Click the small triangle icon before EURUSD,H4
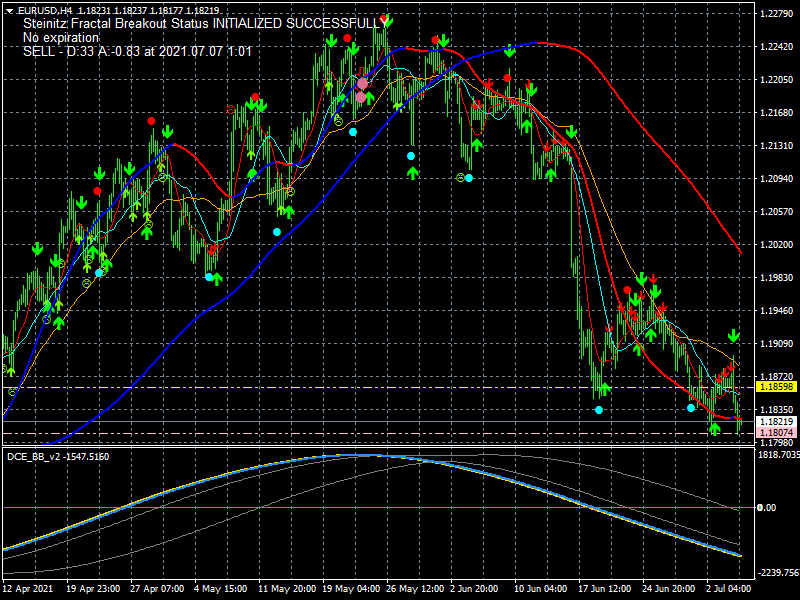 tap(9, 11)
